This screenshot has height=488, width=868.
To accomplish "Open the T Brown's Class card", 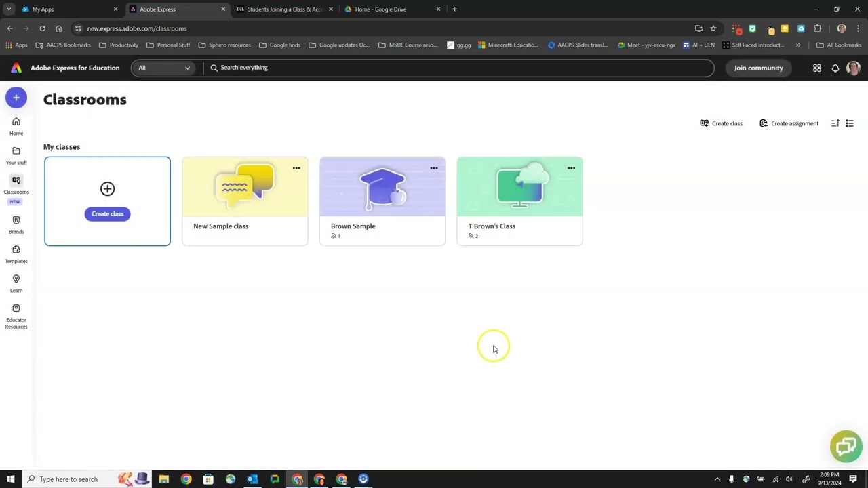I will pos(519,201).
